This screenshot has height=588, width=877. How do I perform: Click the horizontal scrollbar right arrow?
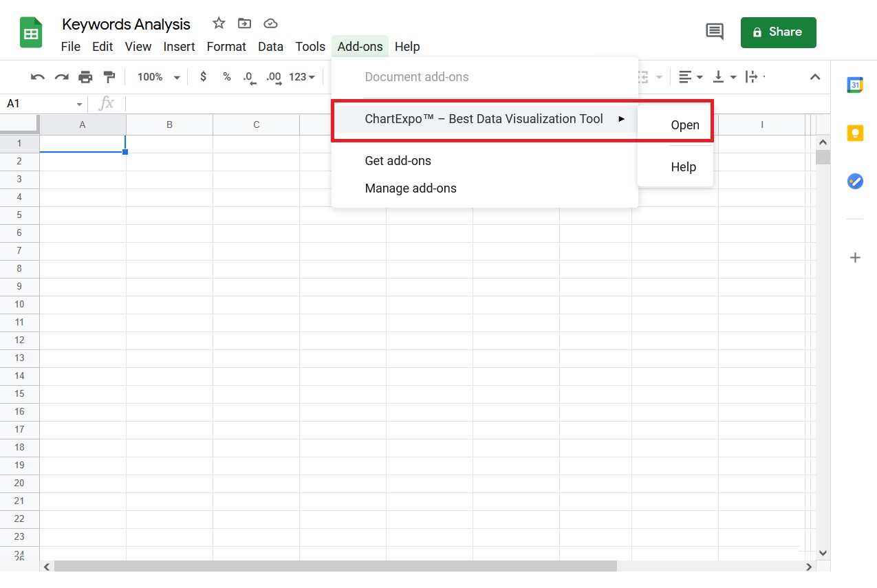point(810,567)
